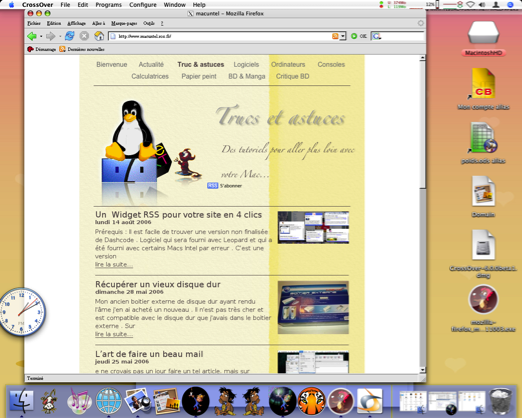Open the photos and camera dock icon
Viewport: 522px width, 418px height.
[x=137, y=401]
